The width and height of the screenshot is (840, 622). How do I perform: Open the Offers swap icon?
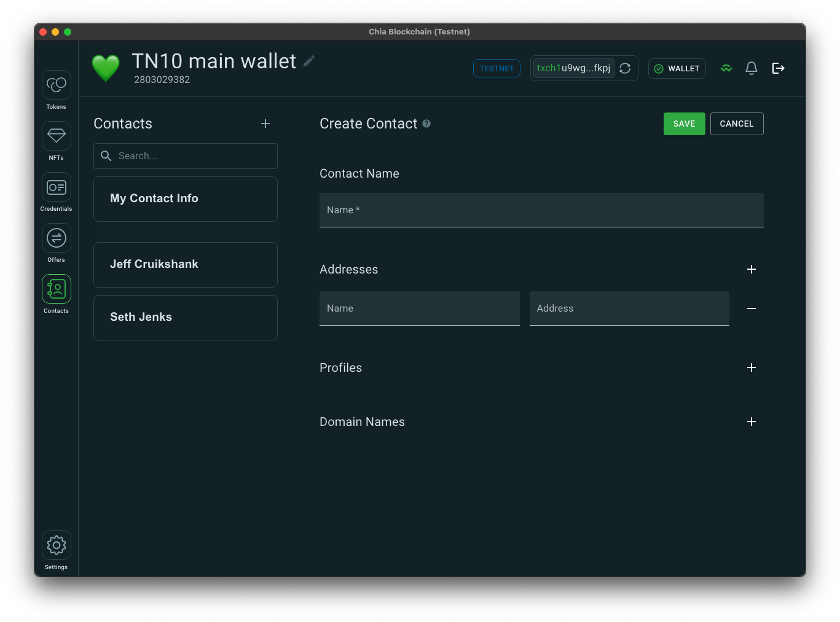pyautogui.click(x=56, y=238)
